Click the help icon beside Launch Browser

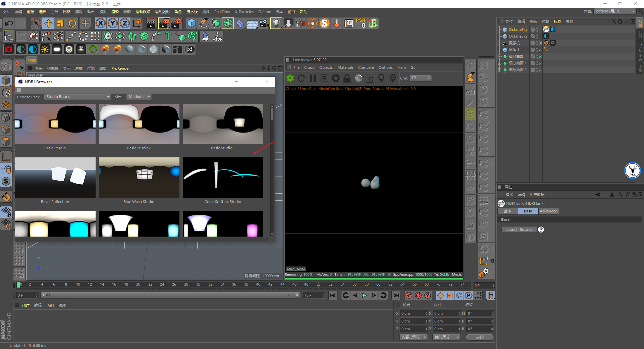541,230
